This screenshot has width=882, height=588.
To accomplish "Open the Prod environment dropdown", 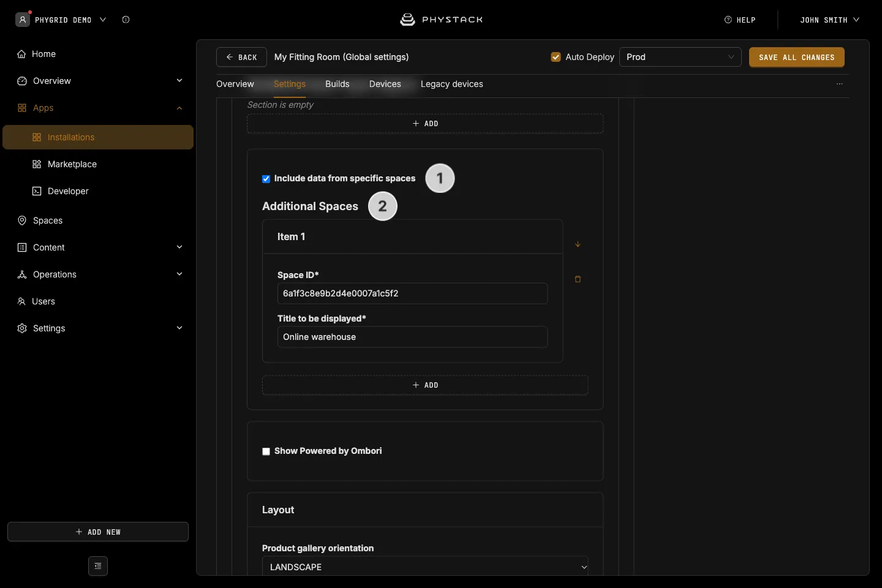I will 680,57.
